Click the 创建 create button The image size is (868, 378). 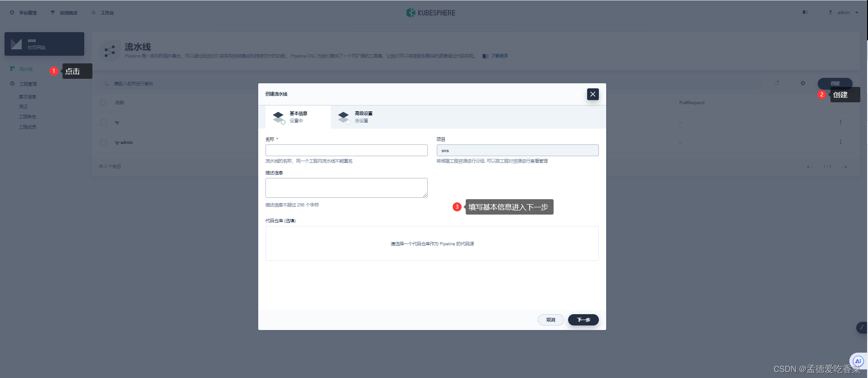[x=835, y=83]
